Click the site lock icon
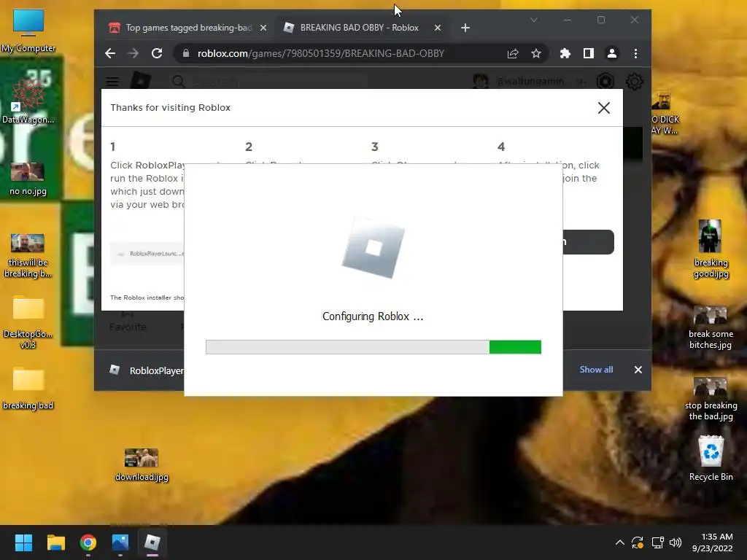The width and height of the screenshot is (747, 560). click(x=186, y=53)
